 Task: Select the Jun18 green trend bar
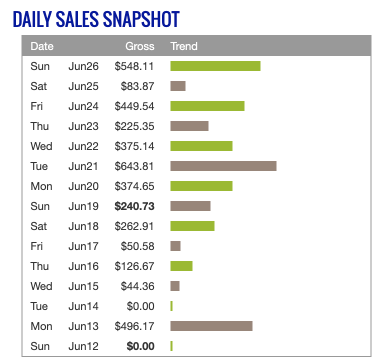[192, 226]
